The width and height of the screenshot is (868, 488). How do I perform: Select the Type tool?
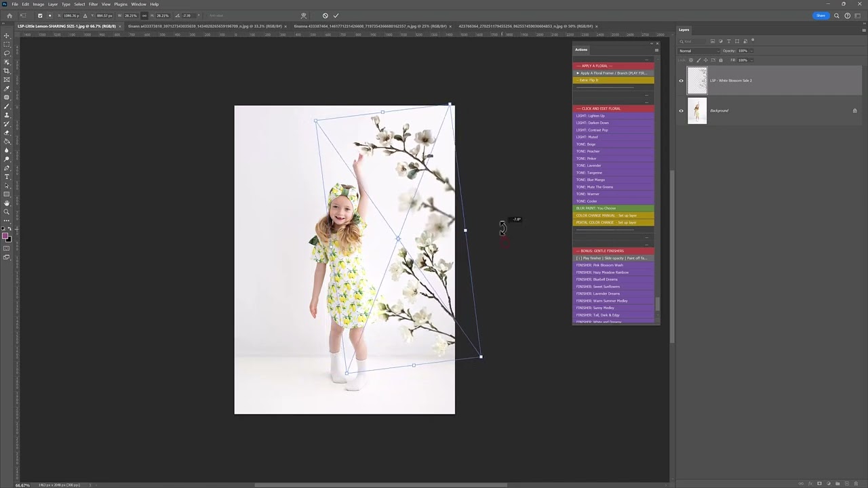click(x=7, y=177)
